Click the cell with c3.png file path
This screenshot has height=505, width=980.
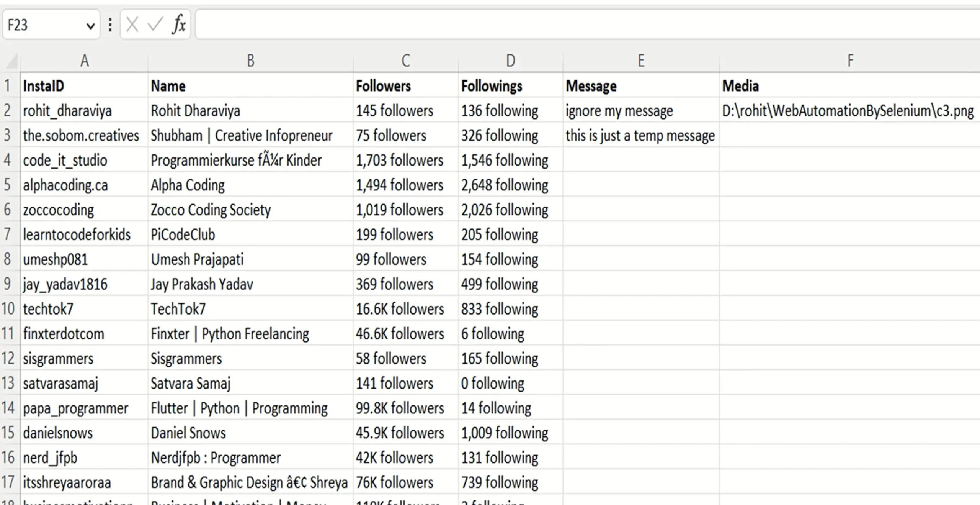(848, 111)
